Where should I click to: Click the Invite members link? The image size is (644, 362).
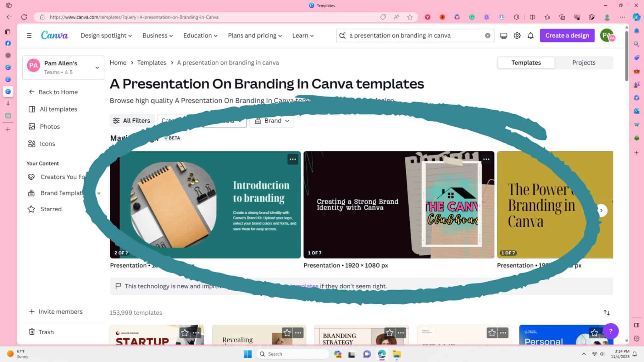tap(60, 311)
